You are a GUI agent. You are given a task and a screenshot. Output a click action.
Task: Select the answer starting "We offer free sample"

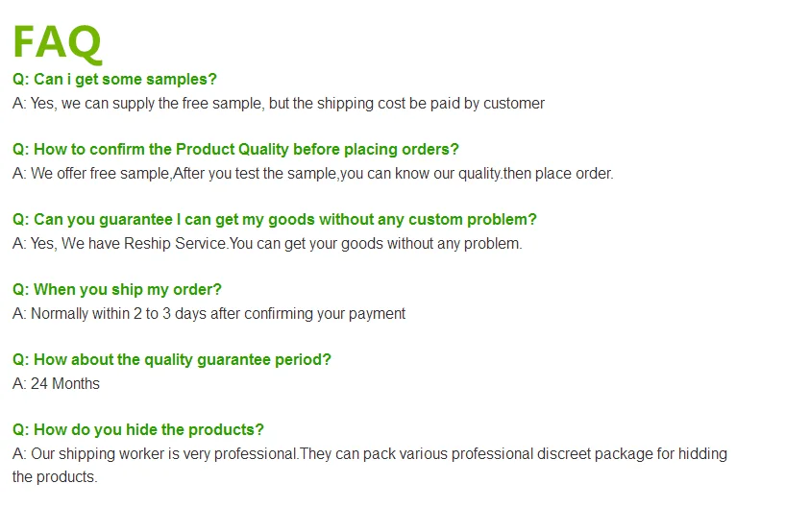pos(312,174)
